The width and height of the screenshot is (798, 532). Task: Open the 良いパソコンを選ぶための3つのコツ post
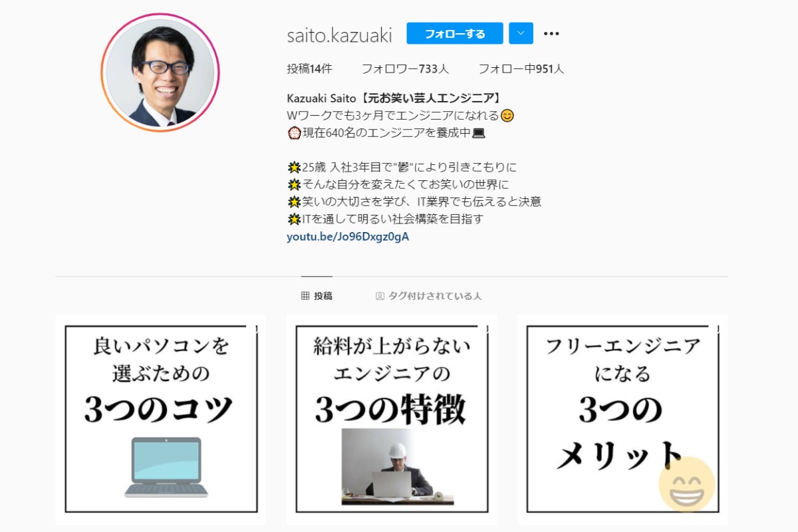click(x=160, y=420)
